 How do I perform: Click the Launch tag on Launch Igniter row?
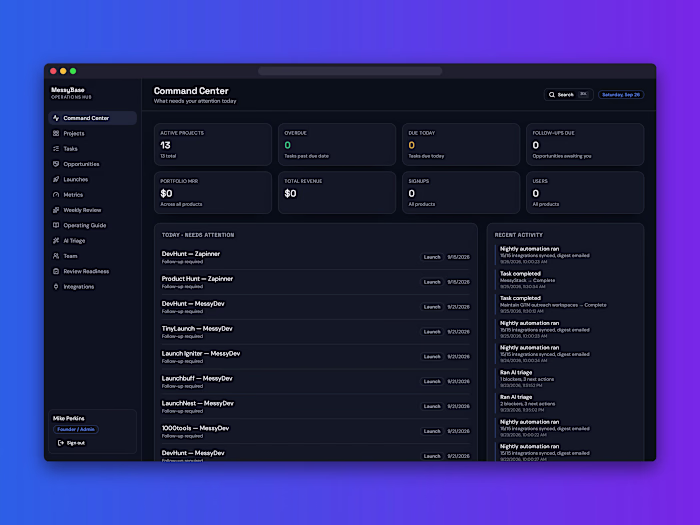tap(432, 357)
